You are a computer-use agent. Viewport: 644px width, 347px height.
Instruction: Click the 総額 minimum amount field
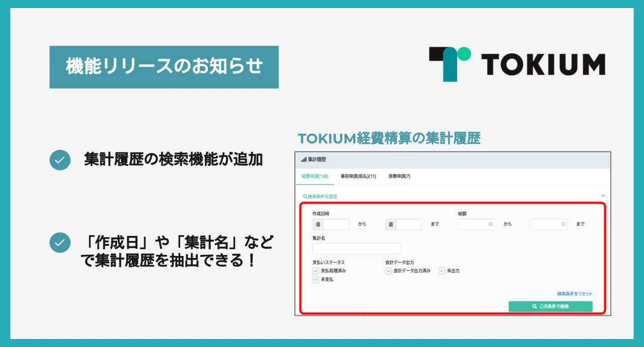(x=476, y=224)
